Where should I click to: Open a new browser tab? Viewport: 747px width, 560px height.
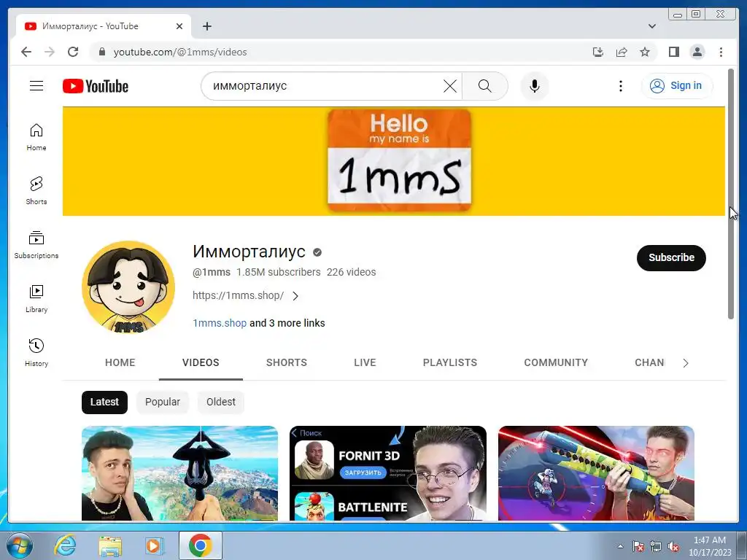click(206, 26)
